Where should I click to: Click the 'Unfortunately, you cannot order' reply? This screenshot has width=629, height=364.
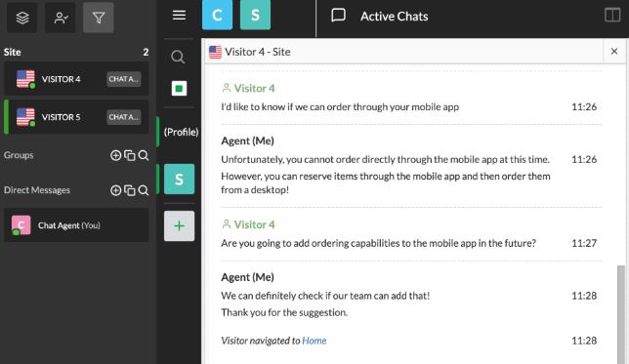385,159
